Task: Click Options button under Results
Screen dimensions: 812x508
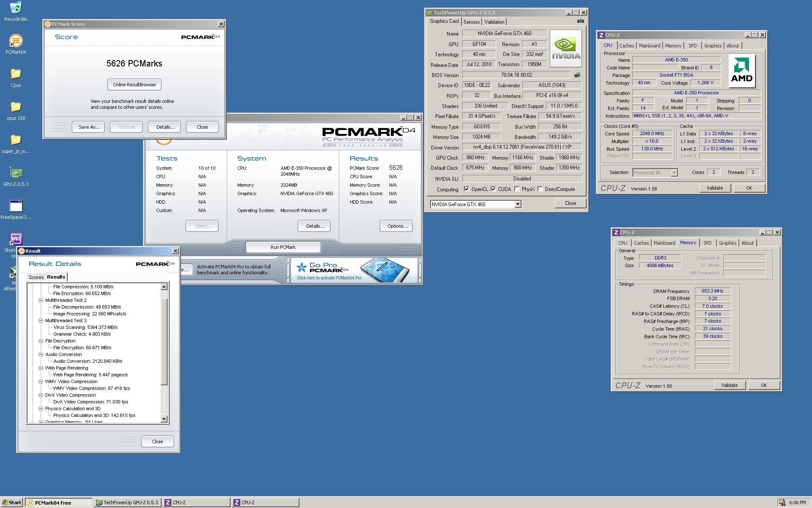Action: point(396,226)
